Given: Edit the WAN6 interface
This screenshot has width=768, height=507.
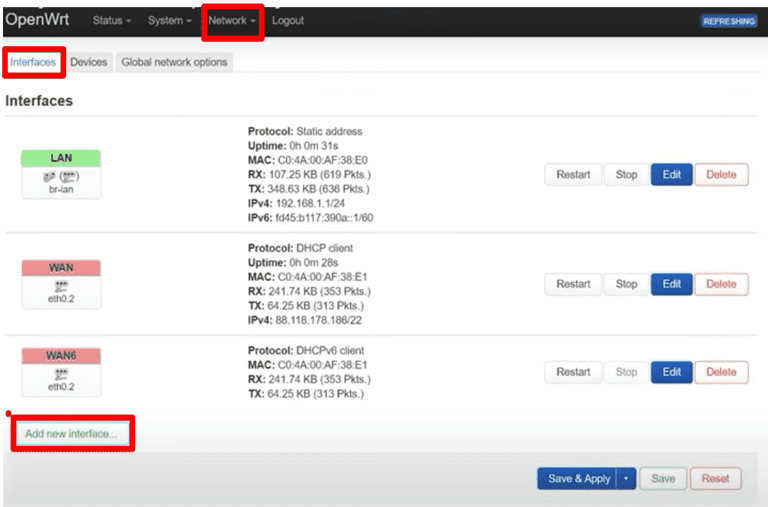Looking at the screenshot, I should 671,372.
